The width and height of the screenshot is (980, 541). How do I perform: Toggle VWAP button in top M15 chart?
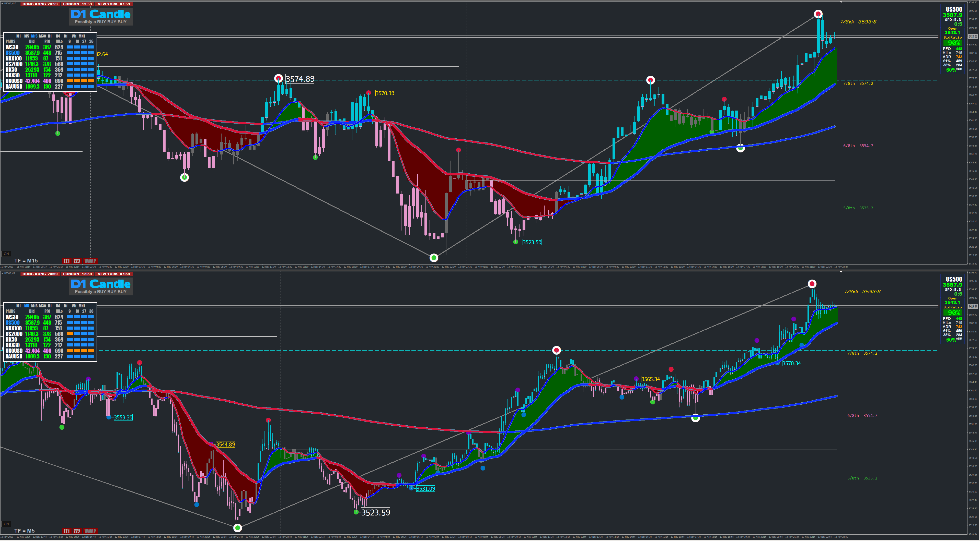tap(90, 261)
